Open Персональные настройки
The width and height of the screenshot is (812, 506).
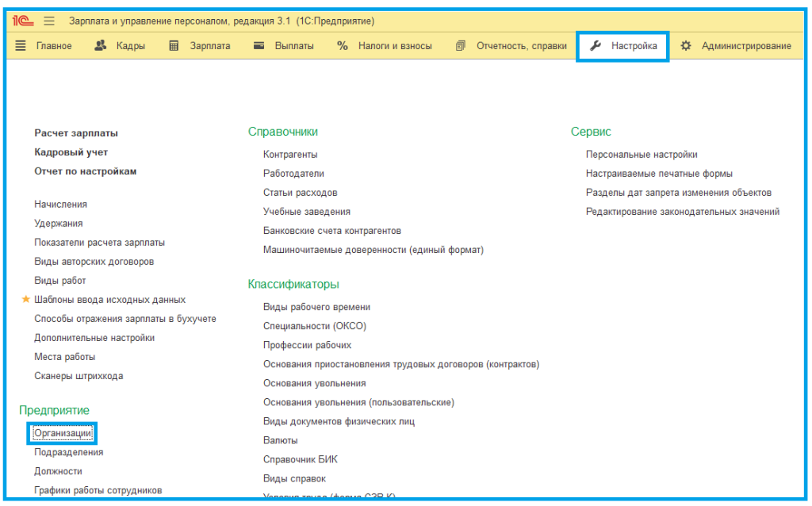[642, 155]
